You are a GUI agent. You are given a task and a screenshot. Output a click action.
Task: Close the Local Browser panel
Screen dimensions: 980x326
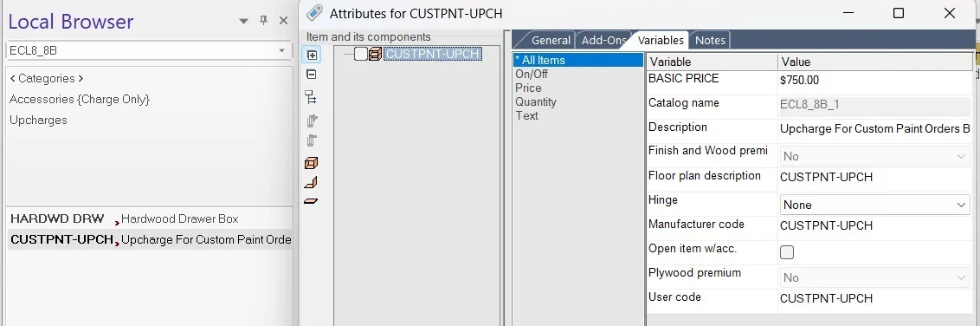click(283, 21)
